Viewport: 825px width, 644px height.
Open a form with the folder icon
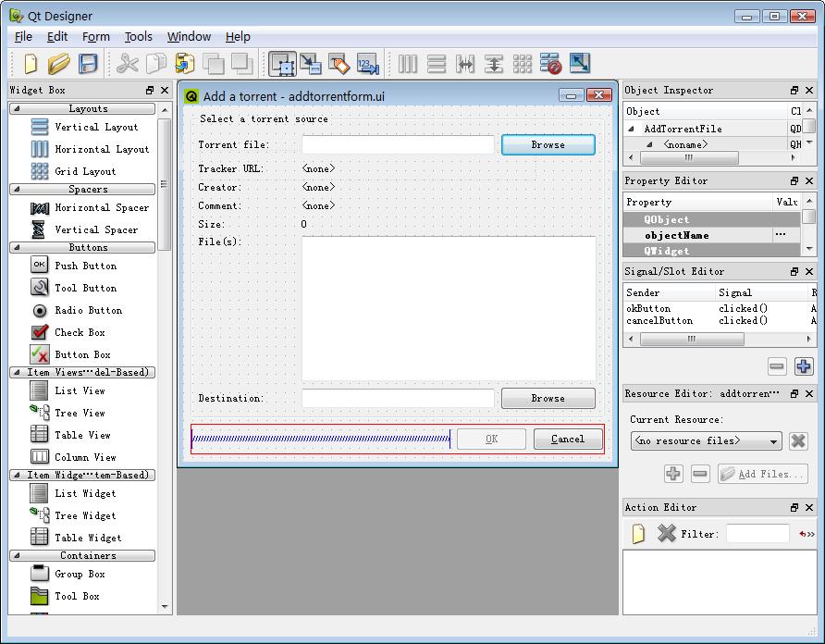(59, 64)
